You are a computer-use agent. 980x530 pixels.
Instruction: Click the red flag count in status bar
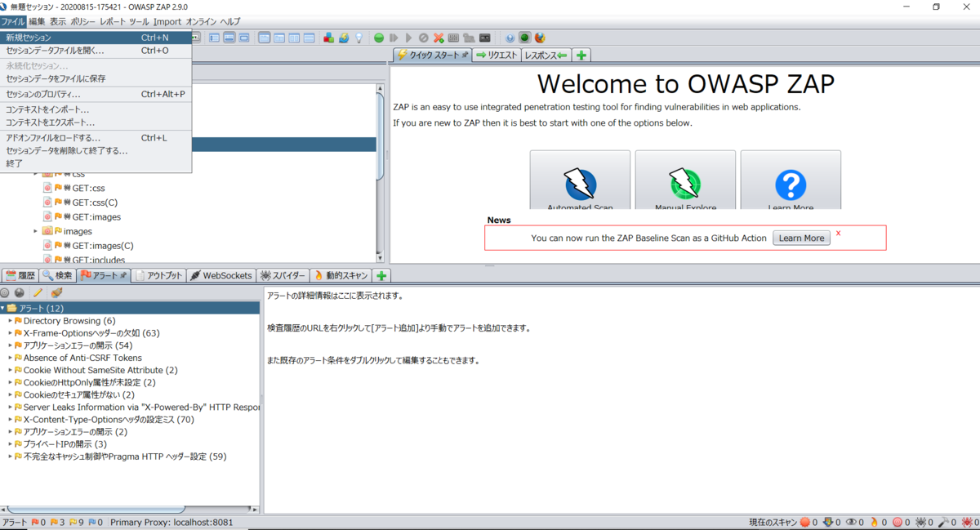pyautogui.click(x=38, y=522)
